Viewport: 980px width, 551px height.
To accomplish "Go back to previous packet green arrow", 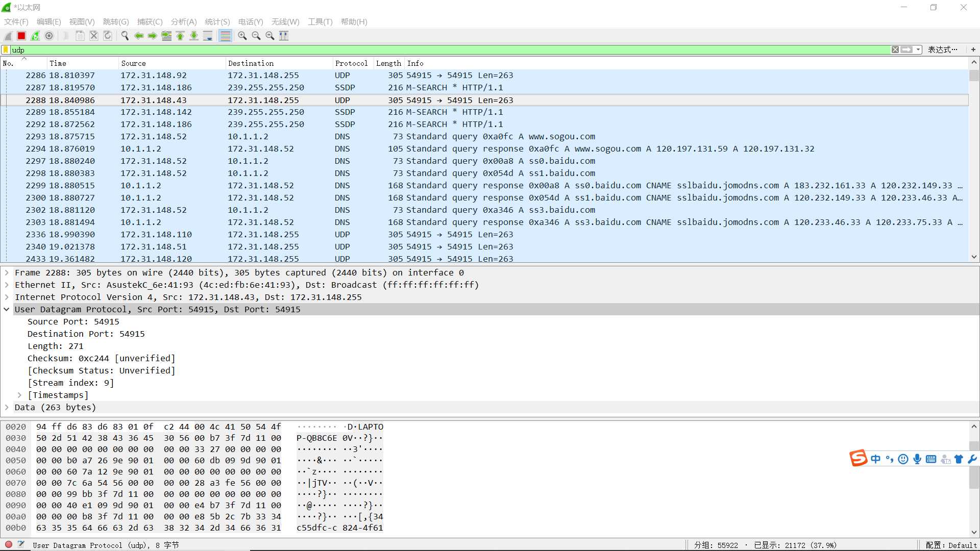I will coord(139,36).
